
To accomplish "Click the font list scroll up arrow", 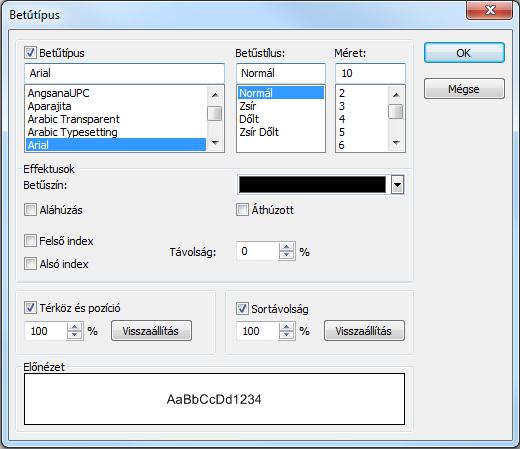I will tap(215, 95).
